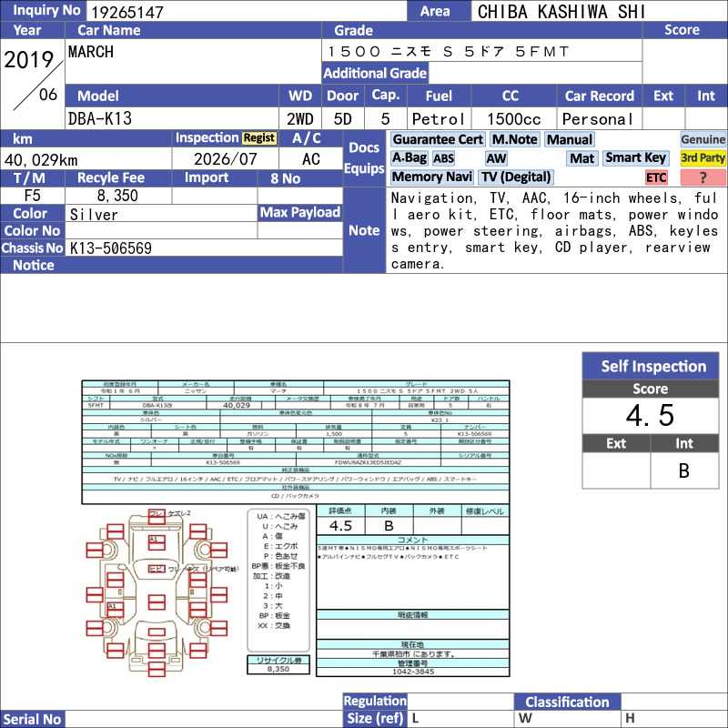Image resolution: width=728 pixels, height=728 pixels.
Task: Select area text CHIBA KASHIWA SHI
Action: [x=561, y=12]
